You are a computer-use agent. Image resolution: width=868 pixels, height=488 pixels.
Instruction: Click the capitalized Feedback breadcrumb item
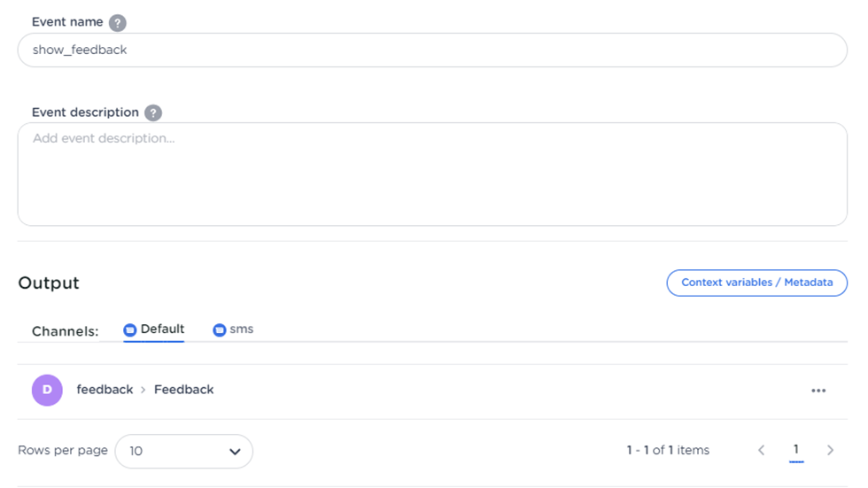[184, 390]
